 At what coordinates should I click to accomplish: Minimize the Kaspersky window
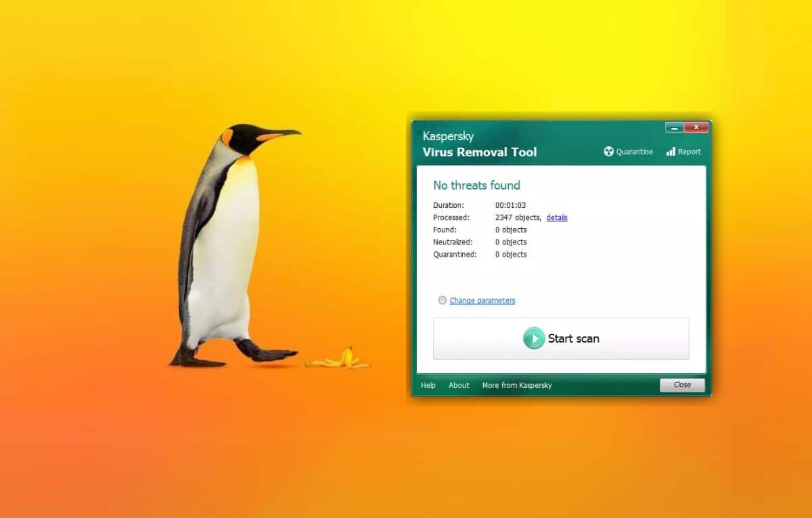[674, 127]
